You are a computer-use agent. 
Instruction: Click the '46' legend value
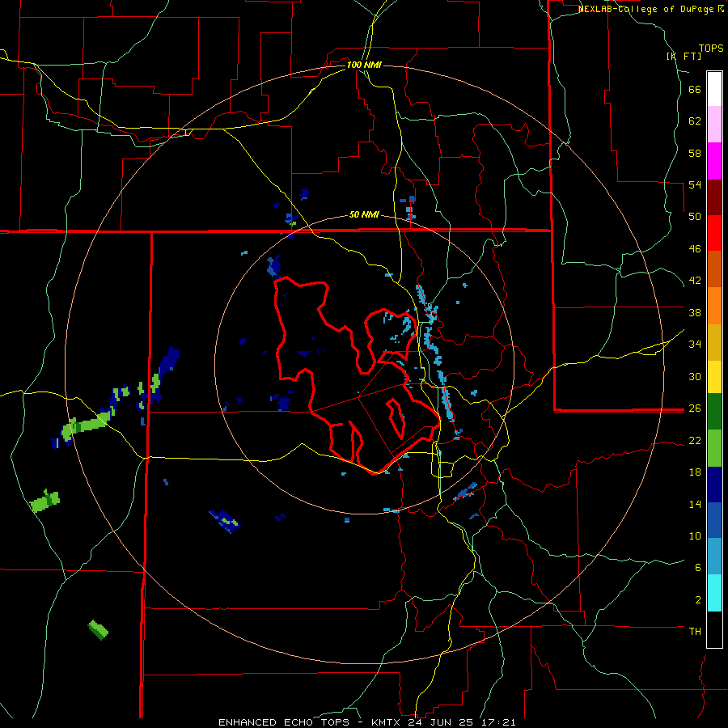(x=695, y=249)
